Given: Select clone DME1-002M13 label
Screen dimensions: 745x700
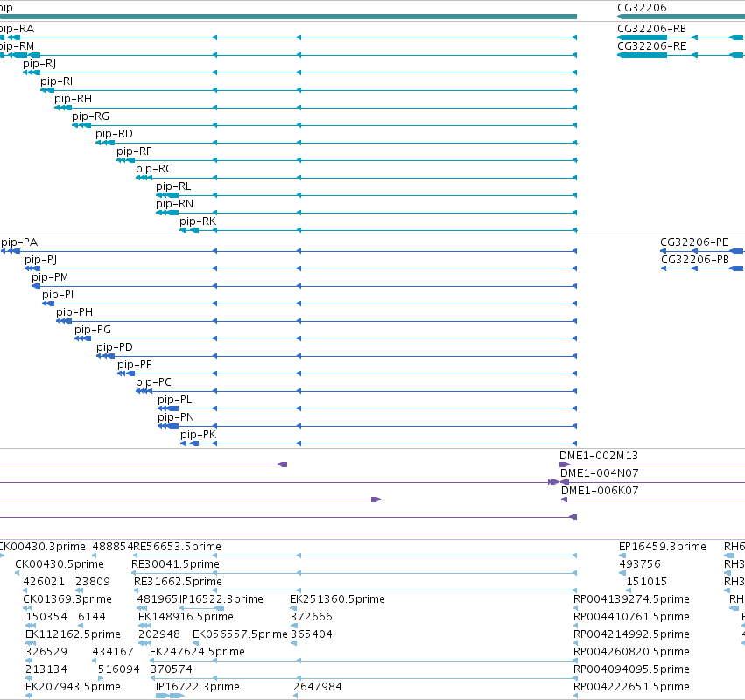Looking at the screenshot, I should 599,456.
